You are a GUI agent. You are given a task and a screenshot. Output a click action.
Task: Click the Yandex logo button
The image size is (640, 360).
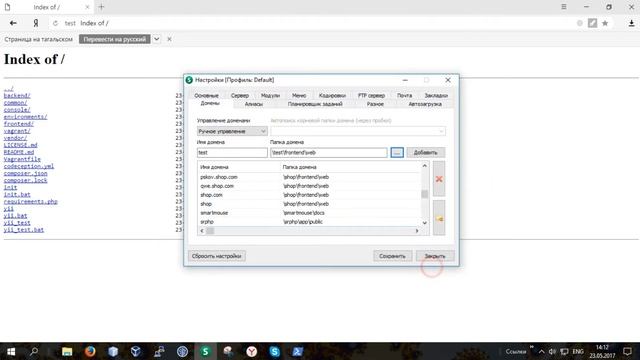pyautogui.click(x=36, y=23)
